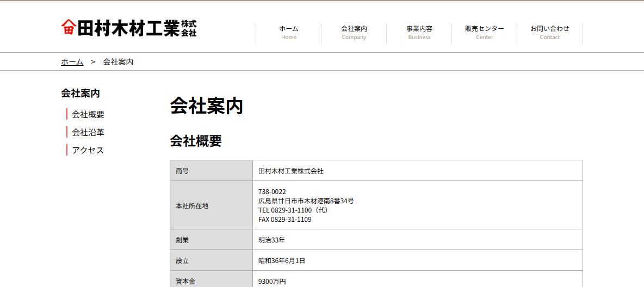This screenshot has height=287, width=644.
Task: Click the address 広島県廿日市市木材港南8番34号
Action: [x=306, y=201]
